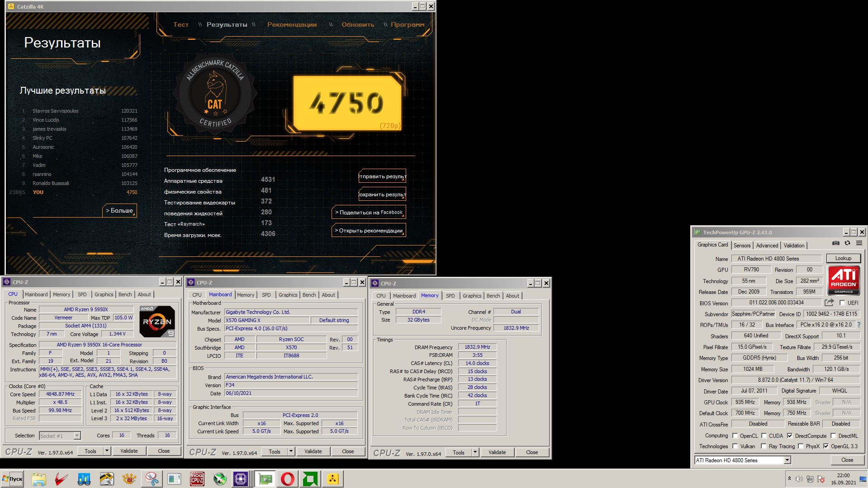868x488 pixels.
Task: Click the red checkmark taskbar icon
Action: 61,479
